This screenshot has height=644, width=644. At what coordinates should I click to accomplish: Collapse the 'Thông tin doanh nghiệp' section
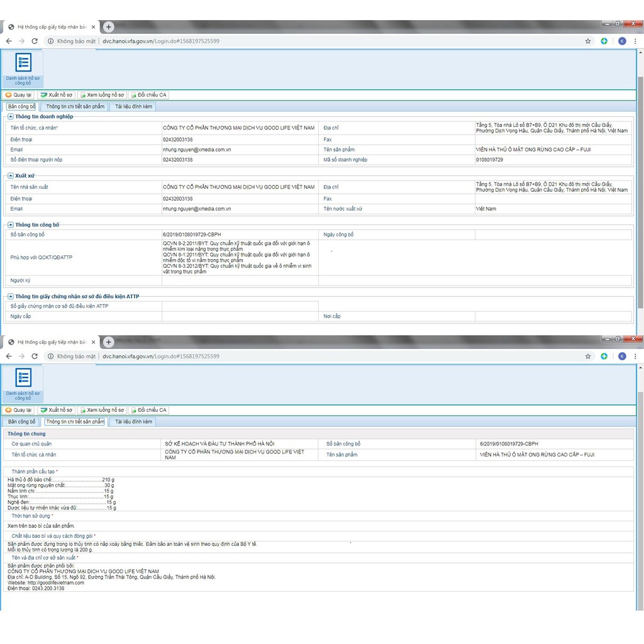coord(11,116)
